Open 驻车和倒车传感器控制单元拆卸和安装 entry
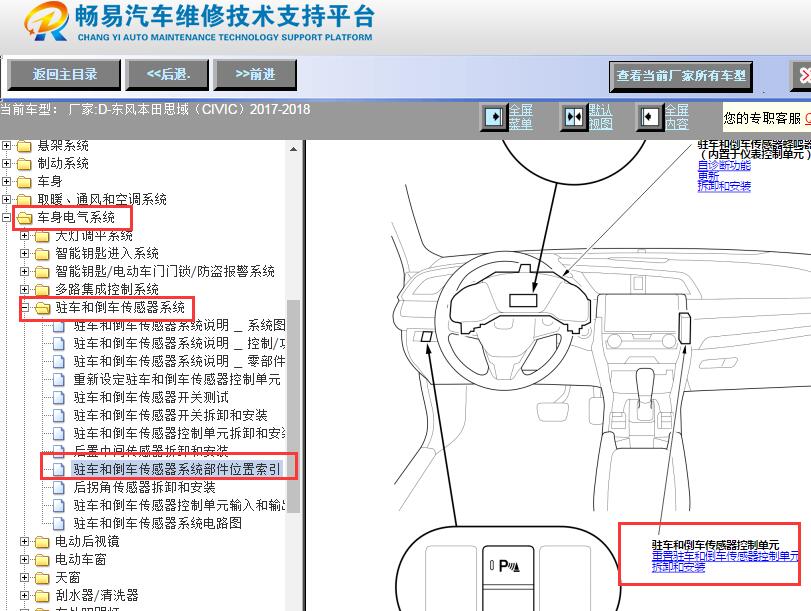The height and width of the screenshot is (611, 811). pyautogui.click(x=179, y=434)
